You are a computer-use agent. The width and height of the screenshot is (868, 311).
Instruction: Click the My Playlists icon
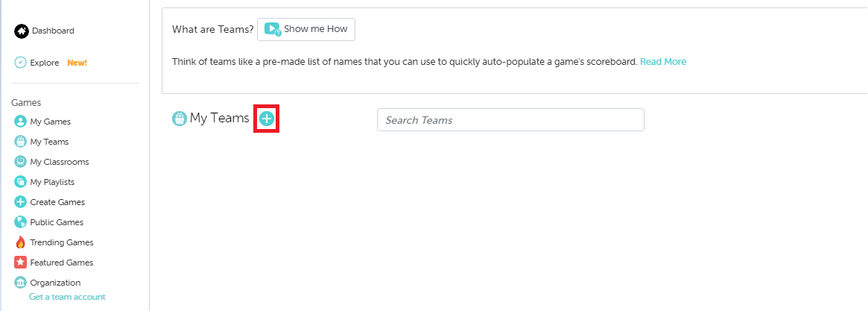tap(21, 182)
